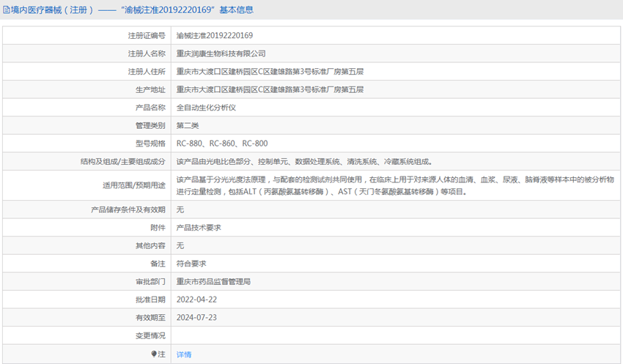Viewport: 623px width, 364px height.
Task: Select company name 重庆润康生物科技有限公司
Action: [x=221, y=53]
